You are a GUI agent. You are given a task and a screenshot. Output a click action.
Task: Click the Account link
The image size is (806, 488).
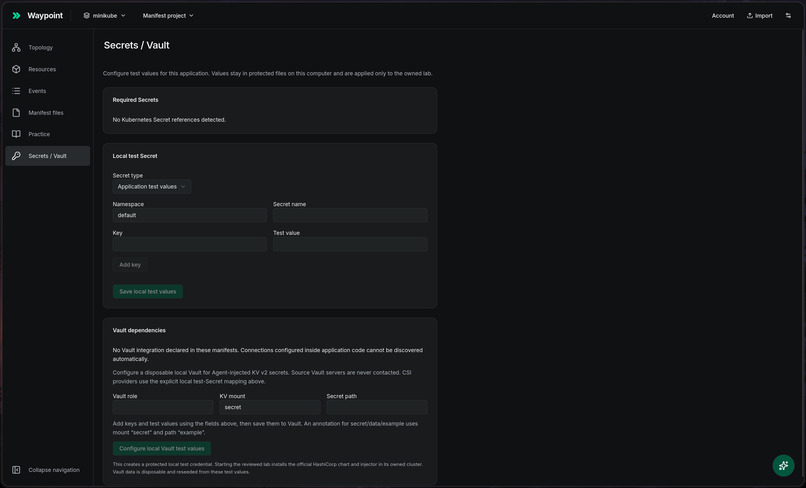pyautogui.click(x=722, y=15)
